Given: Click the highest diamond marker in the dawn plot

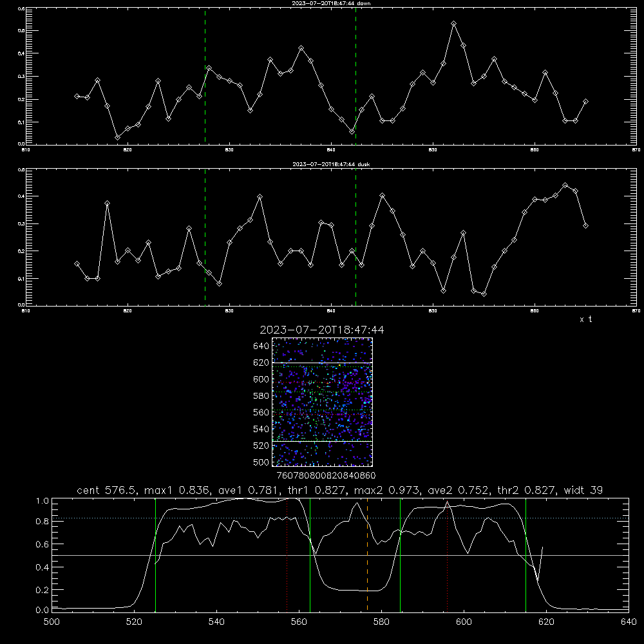Looking at the screenshot, I should coord(453,24).
